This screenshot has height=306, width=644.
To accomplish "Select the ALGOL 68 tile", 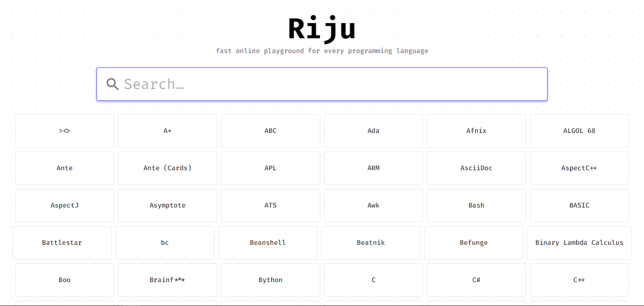I will tap(579, 131).
